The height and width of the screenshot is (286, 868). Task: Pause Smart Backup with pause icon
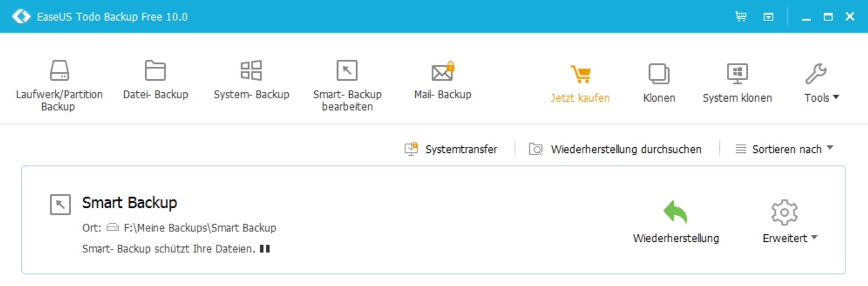[265, 249]
